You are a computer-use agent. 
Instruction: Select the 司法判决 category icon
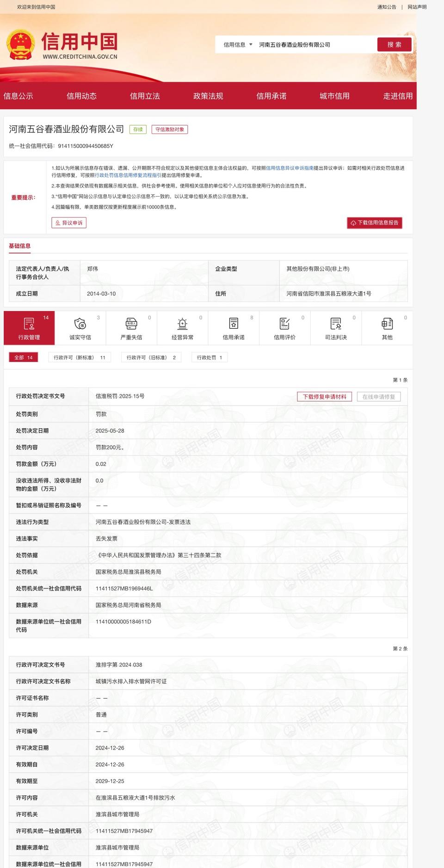tap(336, 324)
